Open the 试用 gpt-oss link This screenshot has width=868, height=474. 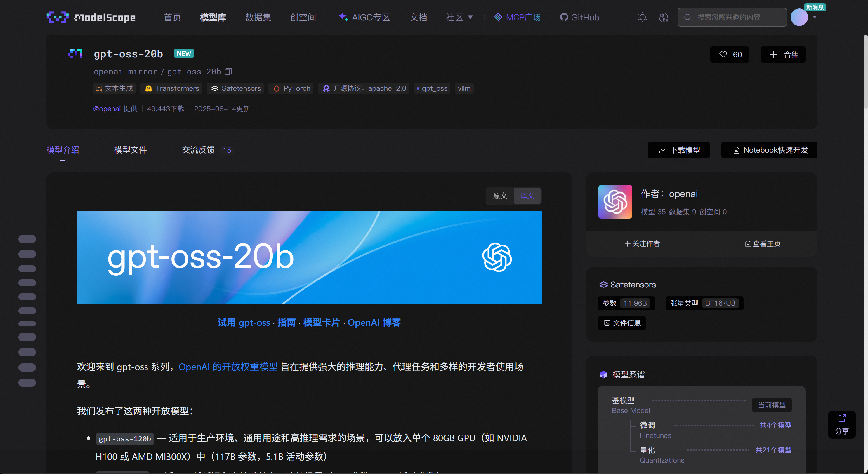click(x=244, y=323)
